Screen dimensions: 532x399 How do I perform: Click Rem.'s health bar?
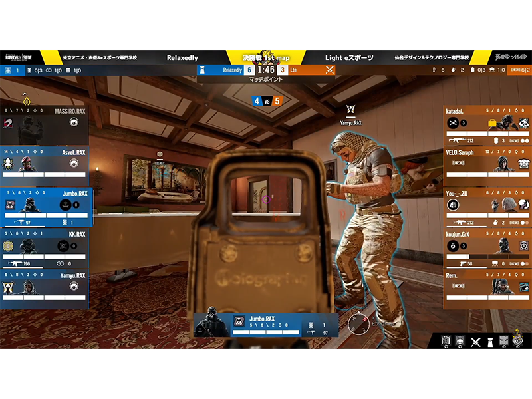coord(487,297)
